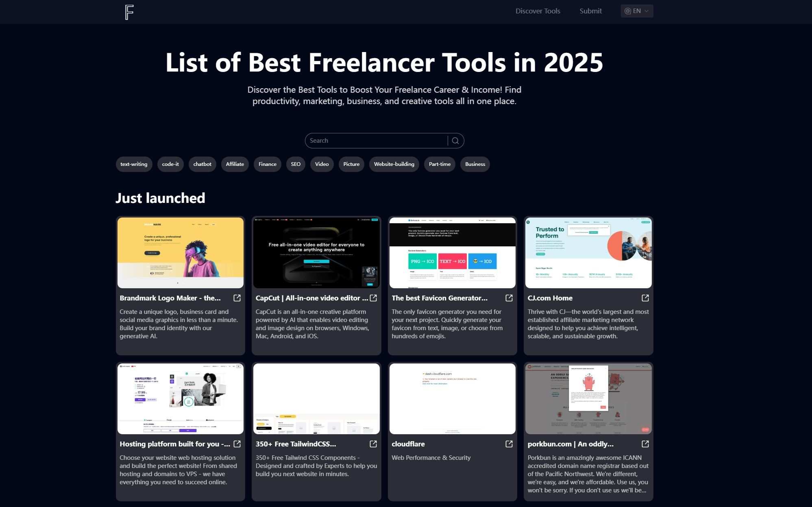The width and height of the screenshot is (812, 507).
Task: Open CJ.com Home via its external link icon
Action: [x=645, y=298]
